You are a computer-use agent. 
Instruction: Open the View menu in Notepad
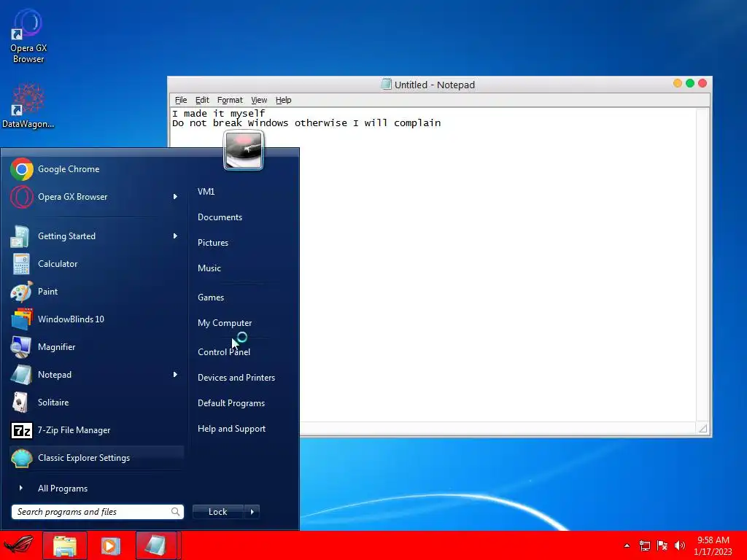tap(259, 100)
